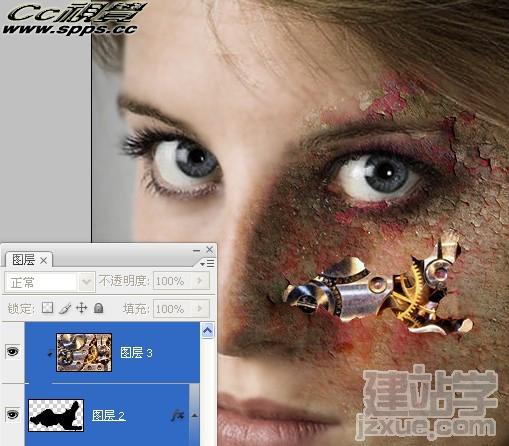Open the fx effects icon on 图层 2
The height and width of the screenshot is (446, 509).
tap(177, 415)
